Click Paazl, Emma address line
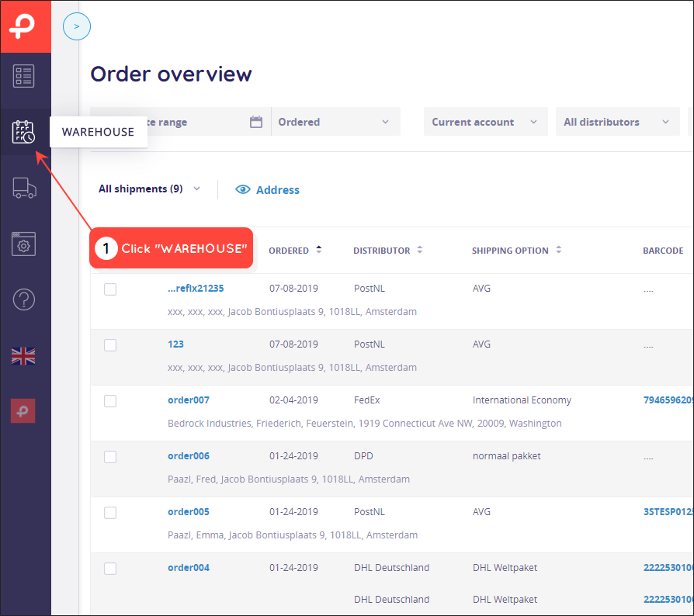The image size is (694, 616). coord(293,535)
